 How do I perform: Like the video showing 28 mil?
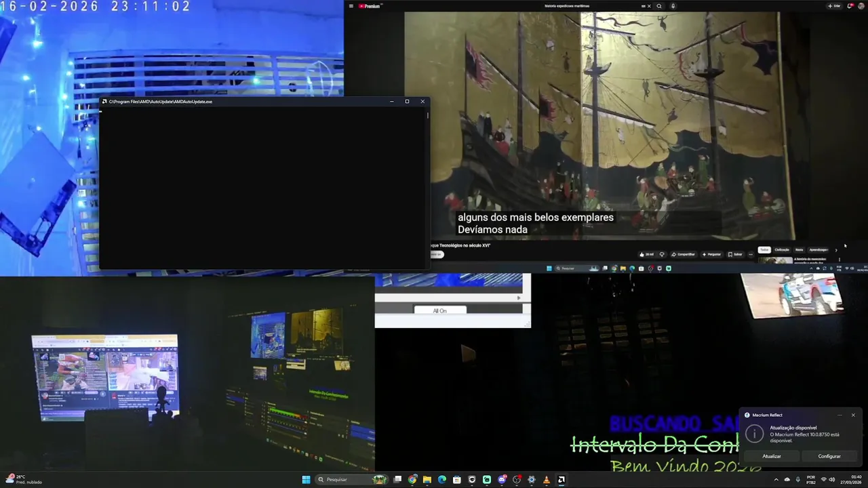(x=647, y=254)
